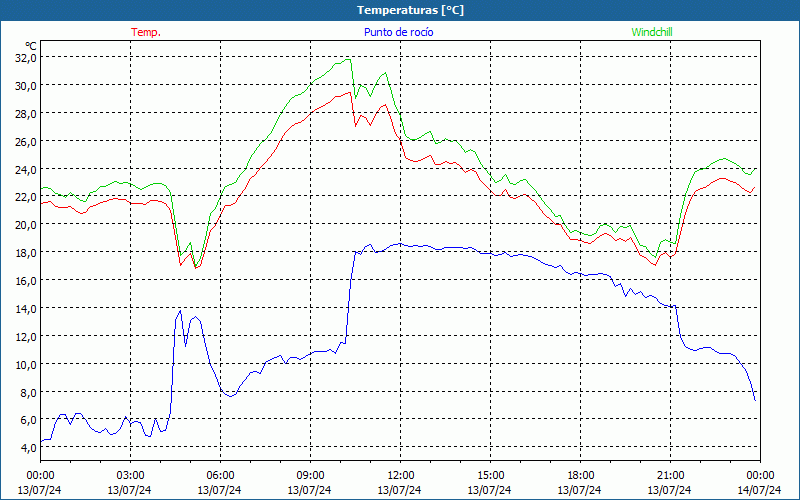Screen dimensions: 800x500
Task: Click the 28,0 y-axis value
Action: [26, 114]
